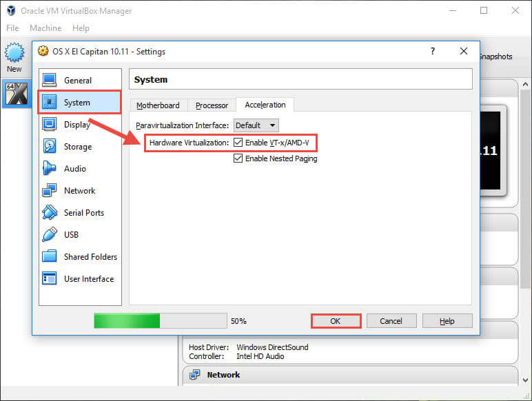
Task: Click the Cancel button
Action: [391, 321]
